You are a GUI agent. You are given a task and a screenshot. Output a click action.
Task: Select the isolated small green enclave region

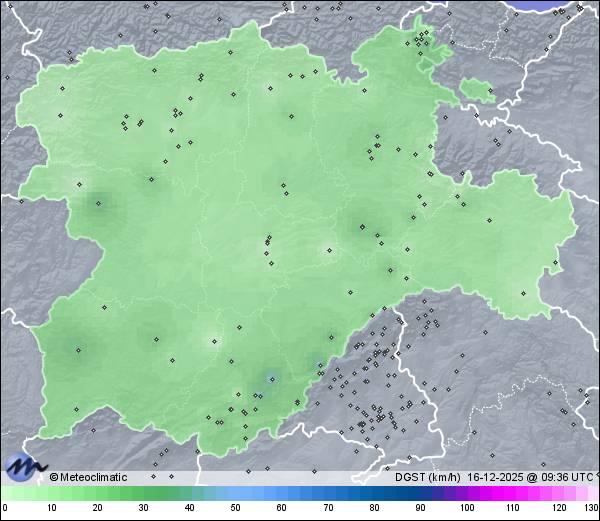(x=478, y=92)
